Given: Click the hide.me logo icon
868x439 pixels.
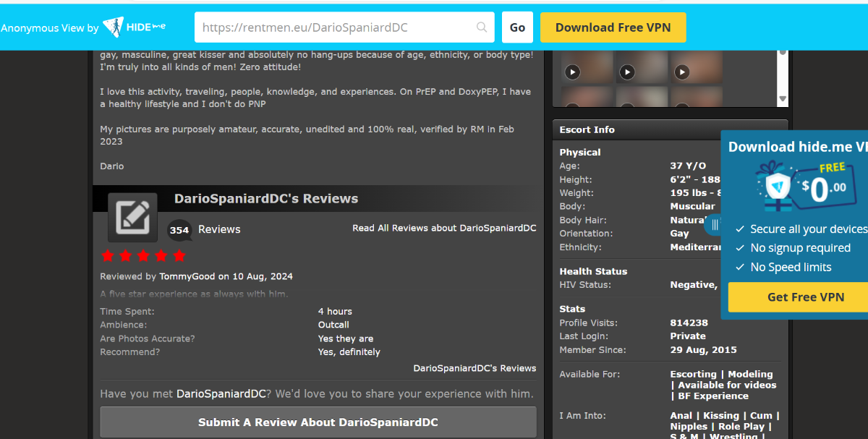Looking at the screenshot, I should click(113, 27).
